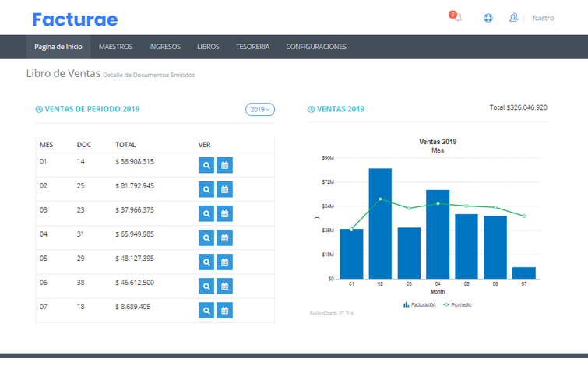This screenshot has width=588, height=366.
Task: Click the month 04 bar in chart
Action: click(x=438, y=234)
